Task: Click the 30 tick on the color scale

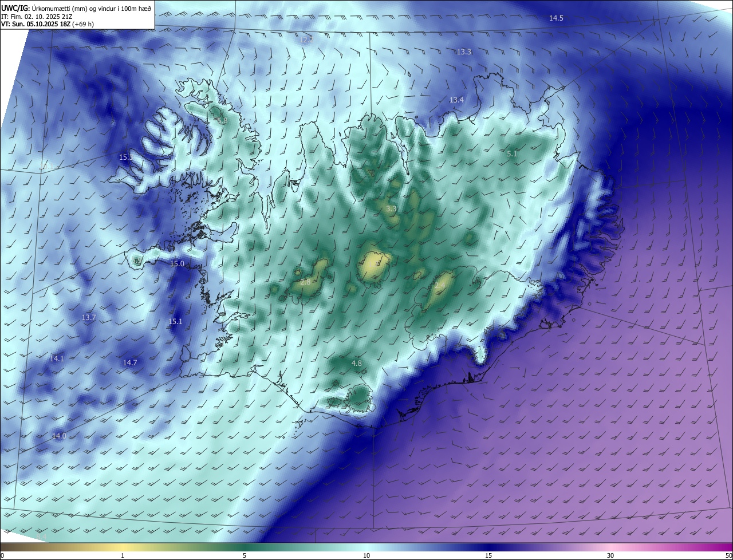Action: click(610, 555)
